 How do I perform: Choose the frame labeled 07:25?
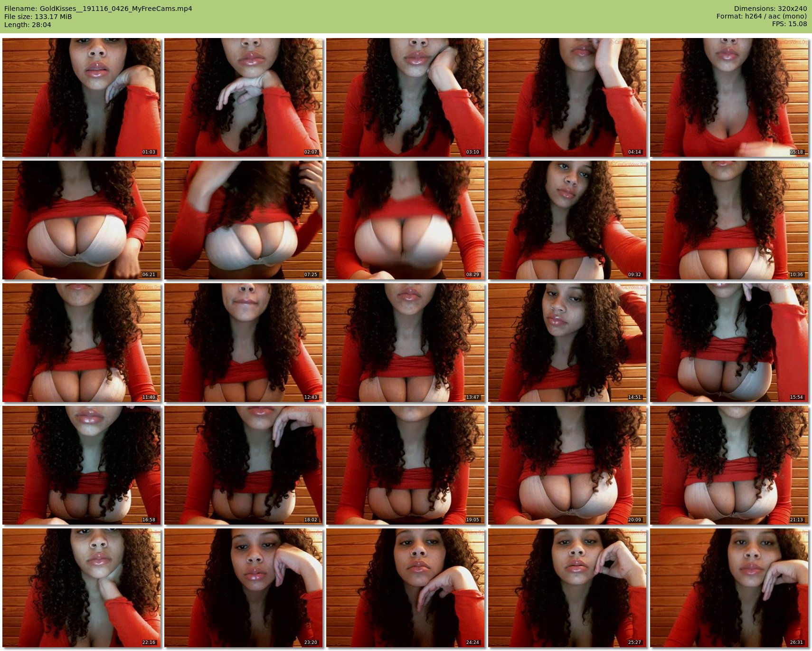tap(244, 220)
